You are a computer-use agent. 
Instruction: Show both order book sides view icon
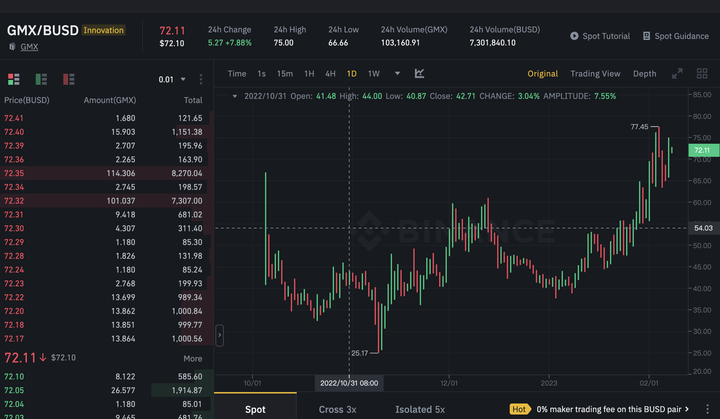14,79
